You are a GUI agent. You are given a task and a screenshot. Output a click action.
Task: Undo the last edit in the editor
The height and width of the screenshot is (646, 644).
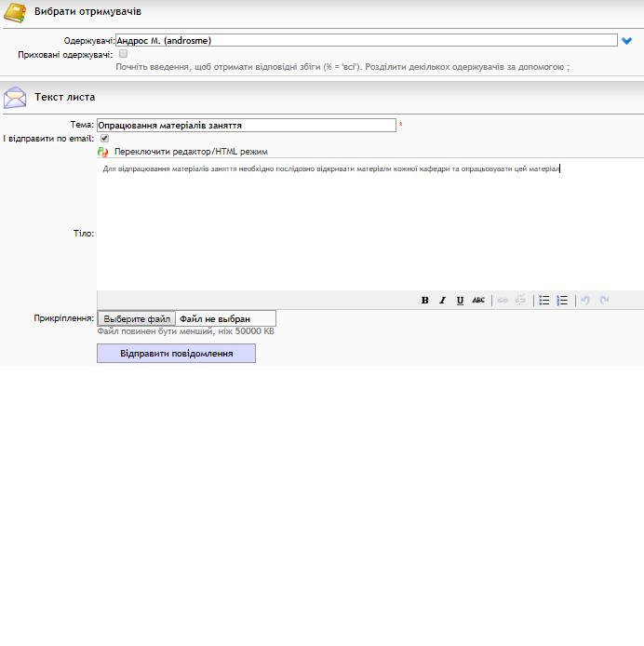[x=585, y=301]
